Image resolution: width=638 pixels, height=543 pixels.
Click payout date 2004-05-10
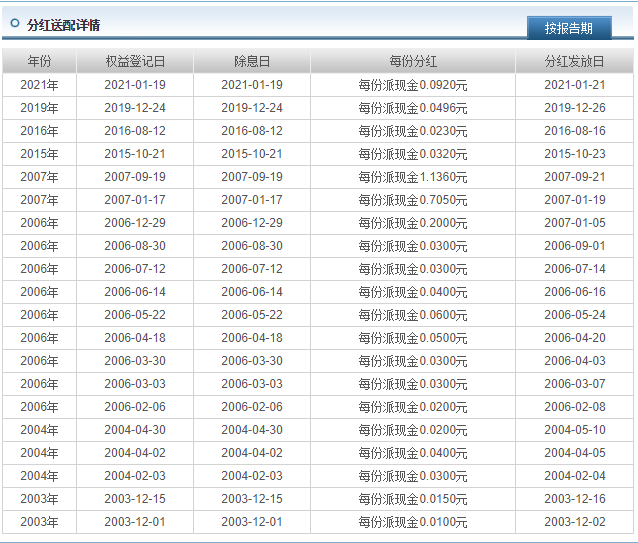[x=575, y=430]
